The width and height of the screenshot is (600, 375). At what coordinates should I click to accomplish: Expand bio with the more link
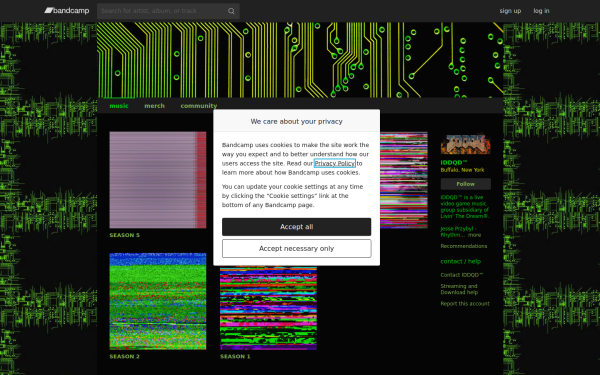[474, 235]
